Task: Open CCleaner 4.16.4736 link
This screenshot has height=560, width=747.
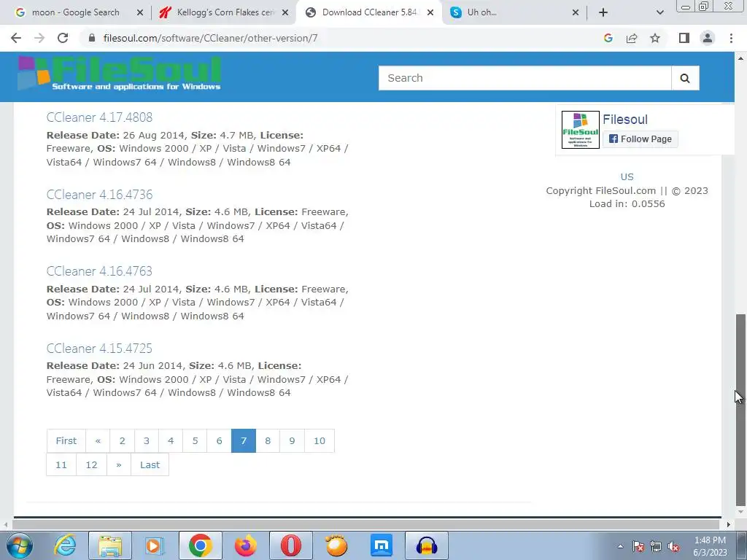Action: [99, 194]
